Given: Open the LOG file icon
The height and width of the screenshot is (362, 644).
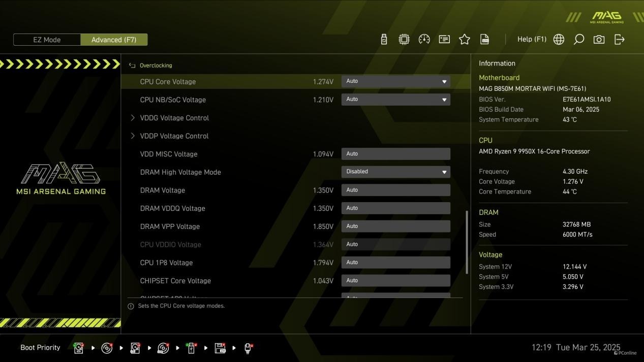Looking at the screenshot, I should click(x=485, y=40).
